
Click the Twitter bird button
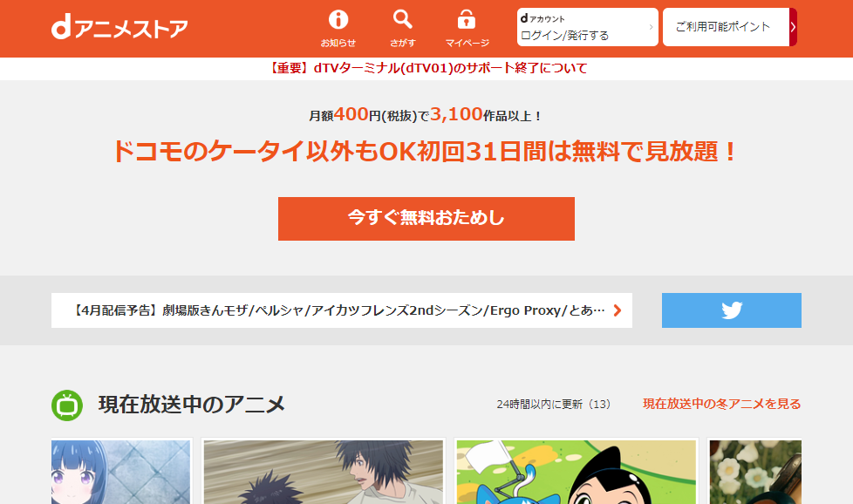tap(732, 310)
